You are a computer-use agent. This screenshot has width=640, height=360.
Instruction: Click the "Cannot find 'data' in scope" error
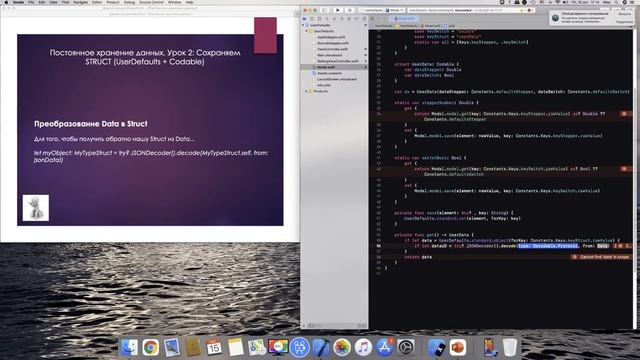coord(601,257)
